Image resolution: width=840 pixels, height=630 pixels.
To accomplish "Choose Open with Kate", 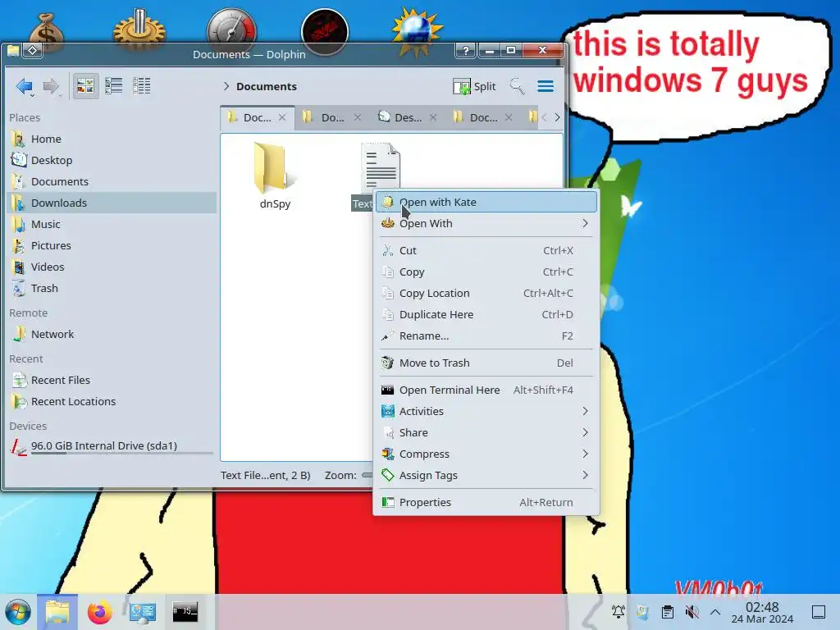I will (x=486, y=202).
